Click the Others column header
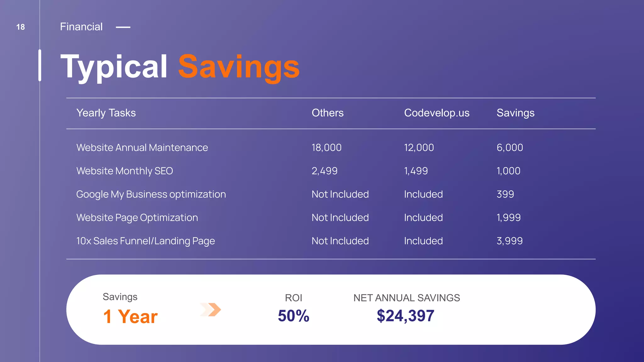Viewport: 644px width, 362px height. tap(327, 113)
